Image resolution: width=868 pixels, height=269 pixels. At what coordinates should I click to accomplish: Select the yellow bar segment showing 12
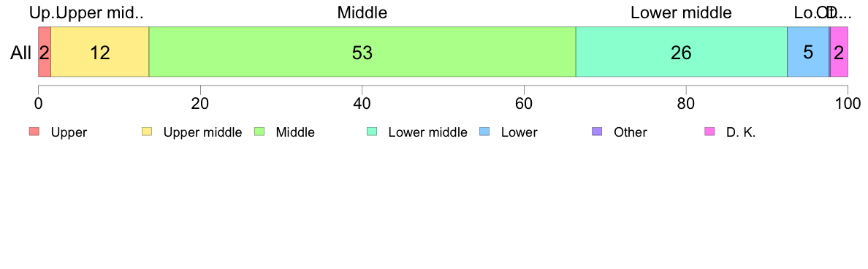[100, 52]
